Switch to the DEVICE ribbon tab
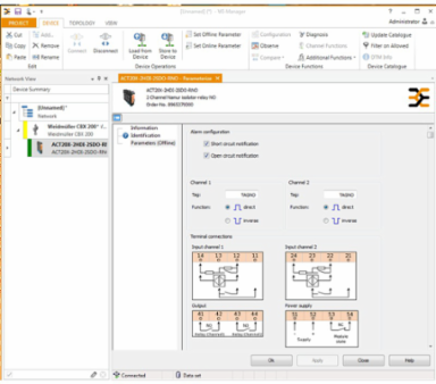 coord(51,23)
